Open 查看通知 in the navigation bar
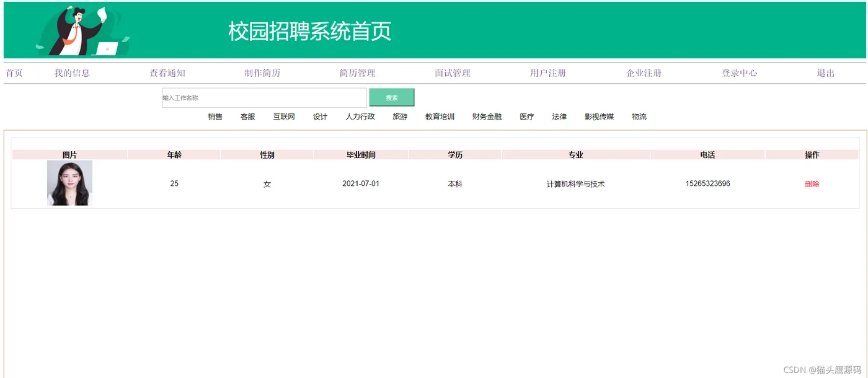This screenshot has height=378, width=868. [167, 73]
